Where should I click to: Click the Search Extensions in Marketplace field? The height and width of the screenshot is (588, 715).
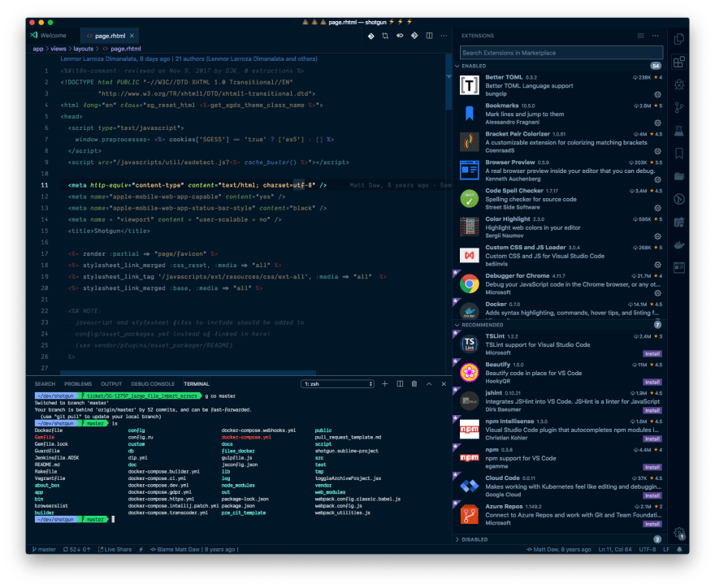tap(561, 53)
